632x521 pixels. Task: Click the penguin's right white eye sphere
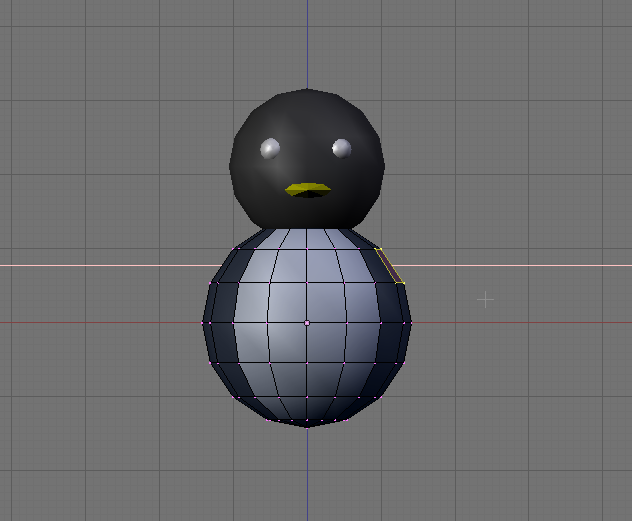(342, 148)
